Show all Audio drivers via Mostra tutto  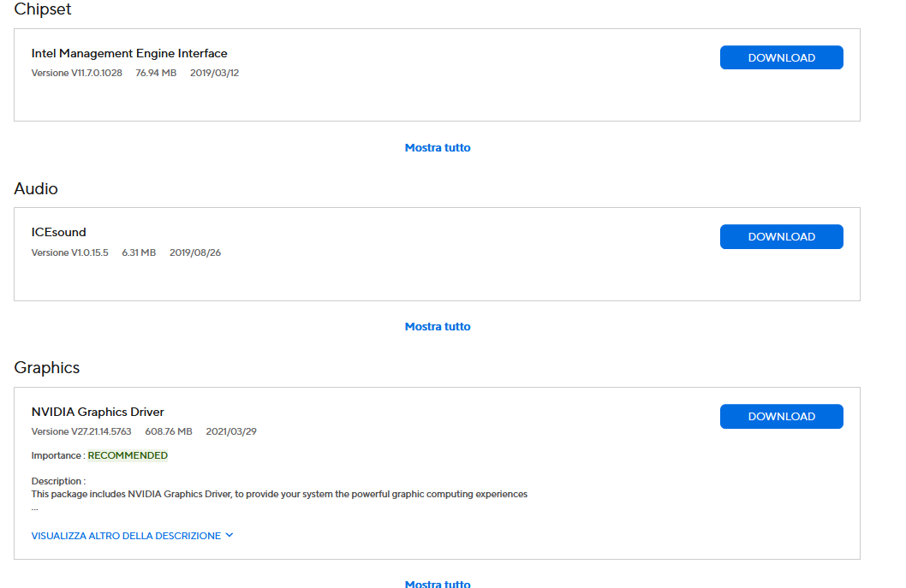pyautogui.click(x=438, y=327)
